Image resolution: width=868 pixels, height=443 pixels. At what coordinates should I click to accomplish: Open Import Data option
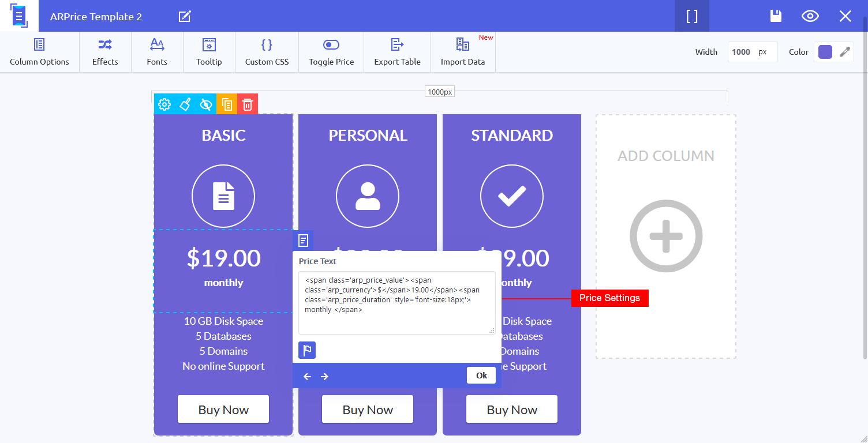tap(463, 52)
